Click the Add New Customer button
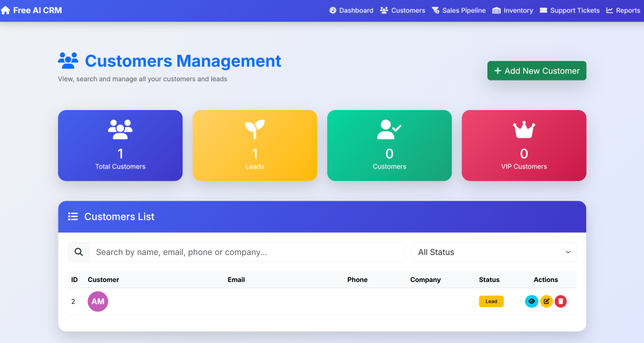644x343 pixels. pos(537,70)
